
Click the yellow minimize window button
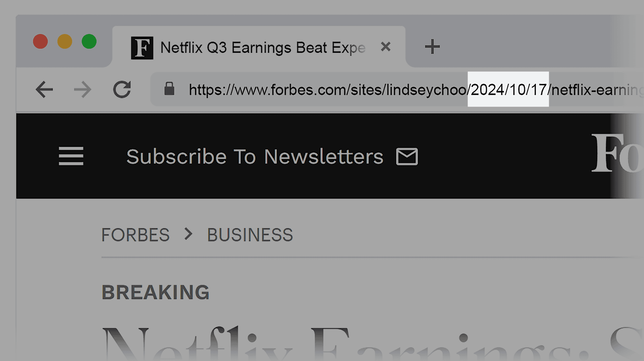(65, 42)
